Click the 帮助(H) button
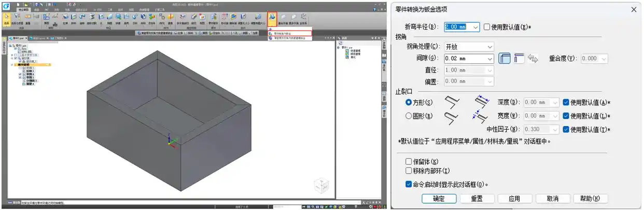The width and height of the screenshot is (644, 210). click(x=590, y=199)
